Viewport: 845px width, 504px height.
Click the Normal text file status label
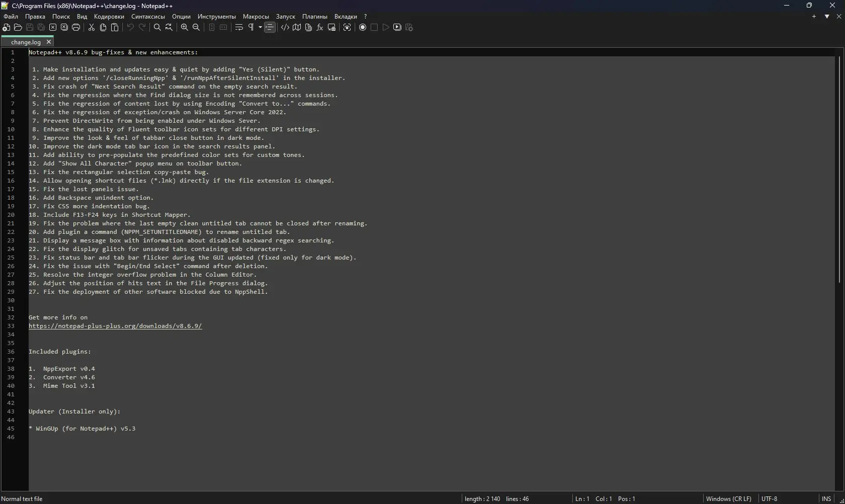pyautogui.click(x=22, y=499)
